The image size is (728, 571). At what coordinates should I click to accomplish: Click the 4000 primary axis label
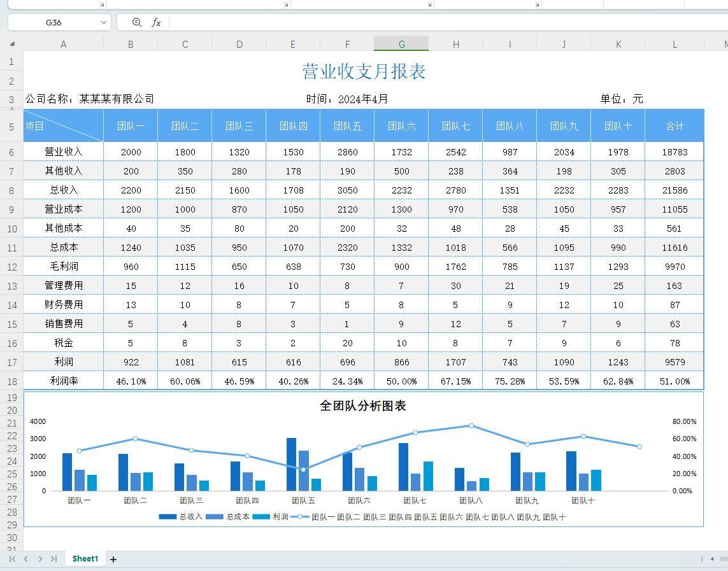point(38,421)
